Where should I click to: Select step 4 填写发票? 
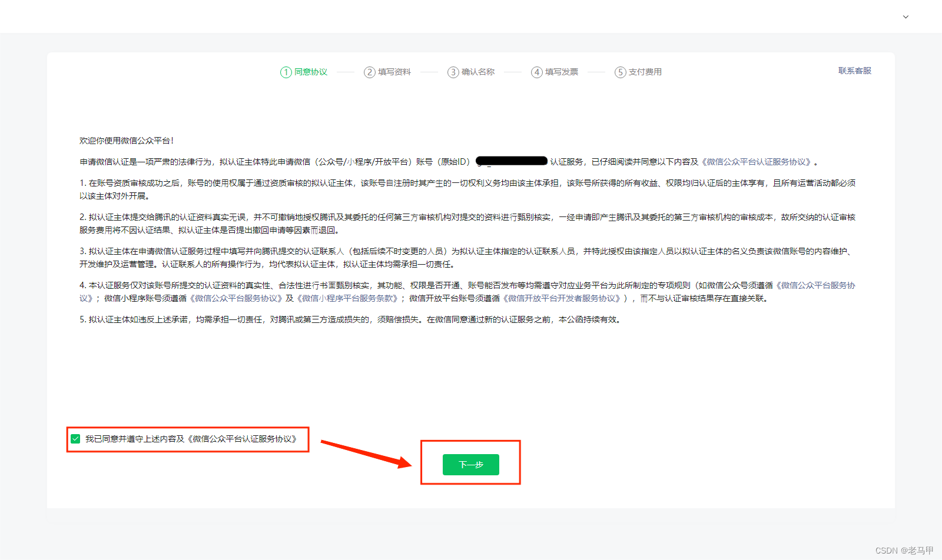tap(555, 72)
